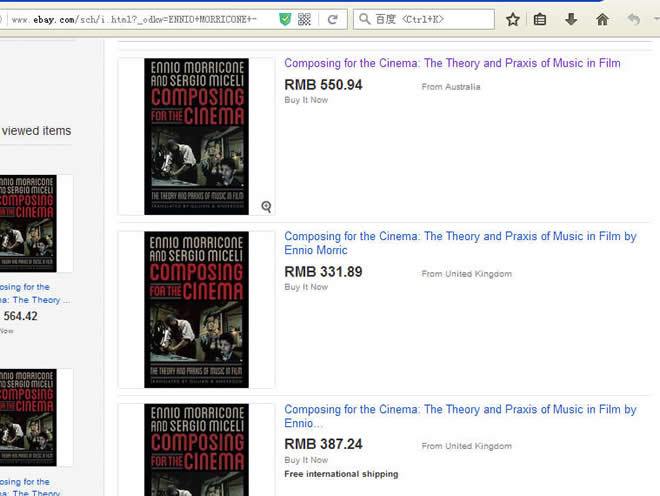
Task: Reload the page with refresh icon
Action: tap(333, 19)
